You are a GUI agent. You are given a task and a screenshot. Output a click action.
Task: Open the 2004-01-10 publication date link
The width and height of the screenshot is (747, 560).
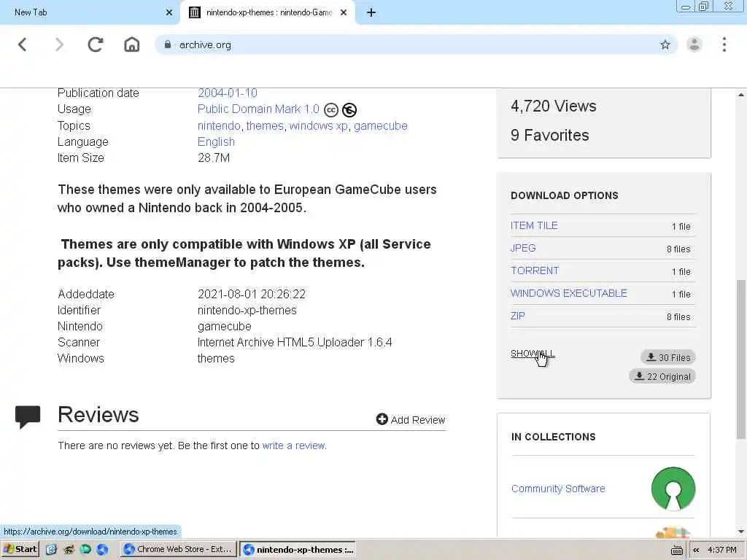pos(228,93)
